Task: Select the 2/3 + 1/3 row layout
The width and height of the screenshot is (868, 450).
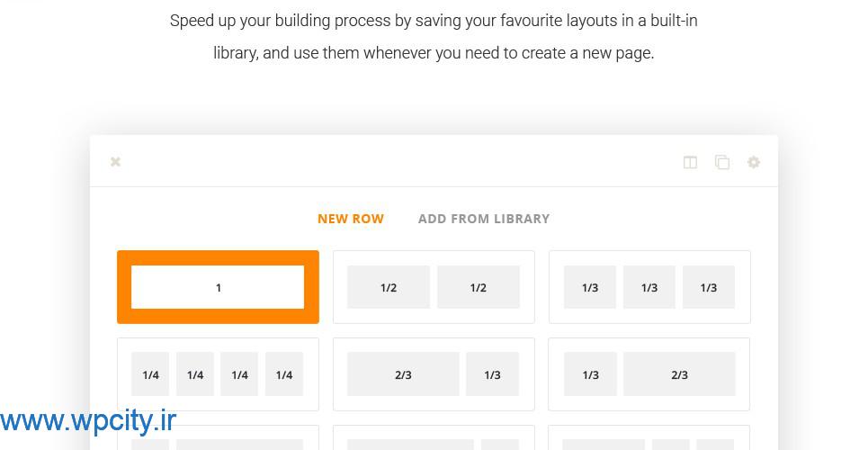Action: [434, 374]
